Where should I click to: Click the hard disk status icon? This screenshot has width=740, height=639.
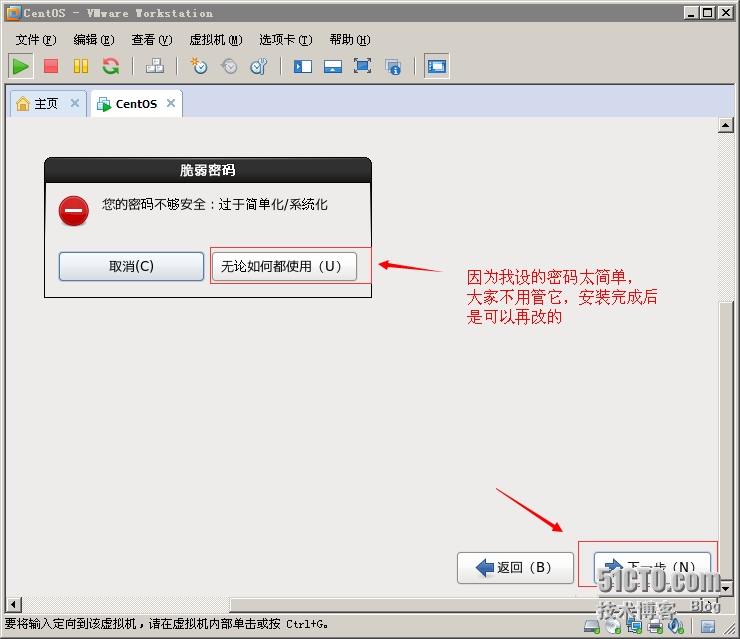pyautogui.click(x=591, y=627)
